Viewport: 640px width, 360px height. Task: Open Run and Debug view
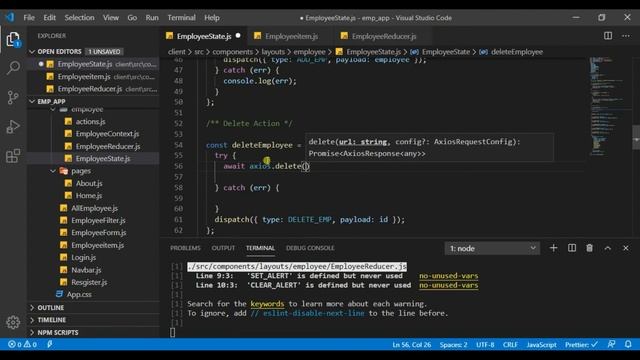point(13,127)
